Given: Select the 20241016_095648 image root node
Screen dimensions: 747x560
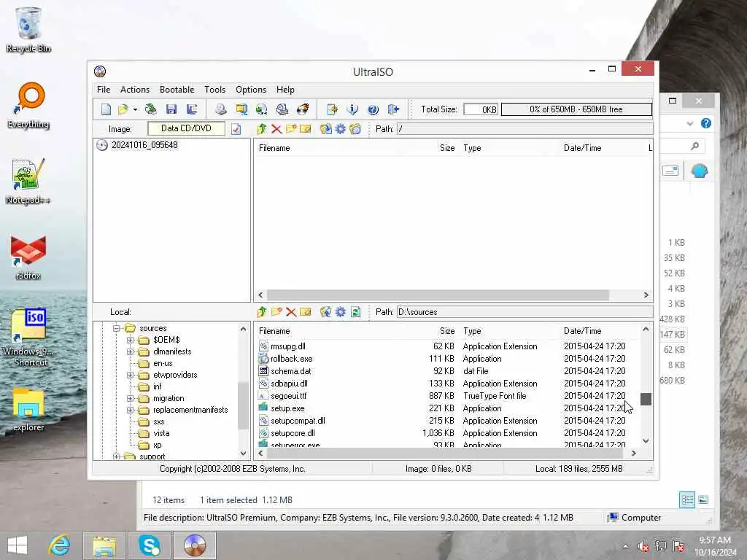Looking at the screenshot, I should (144, 145).
